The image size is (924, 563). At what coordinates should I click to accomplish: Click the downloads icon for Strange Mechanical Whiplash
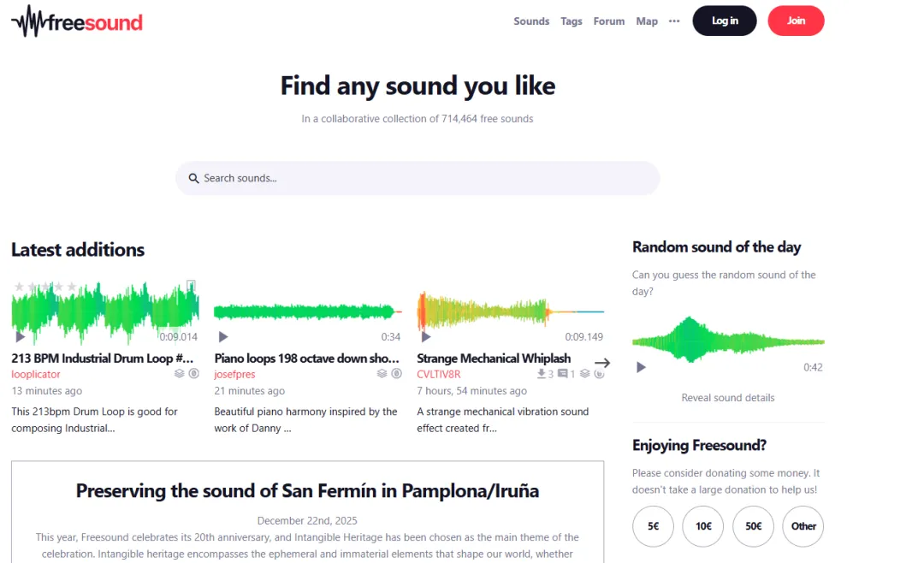click(541, 374)
